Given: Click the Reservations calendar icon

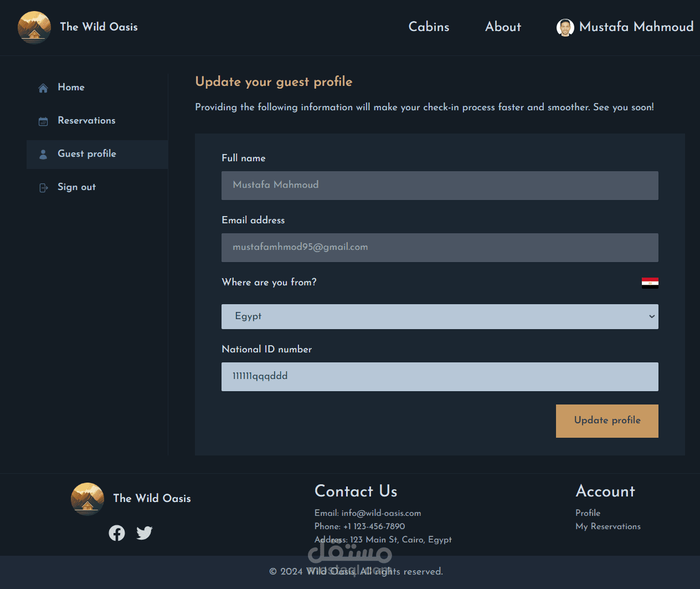Looking at the screenshot, I should 43,121.
